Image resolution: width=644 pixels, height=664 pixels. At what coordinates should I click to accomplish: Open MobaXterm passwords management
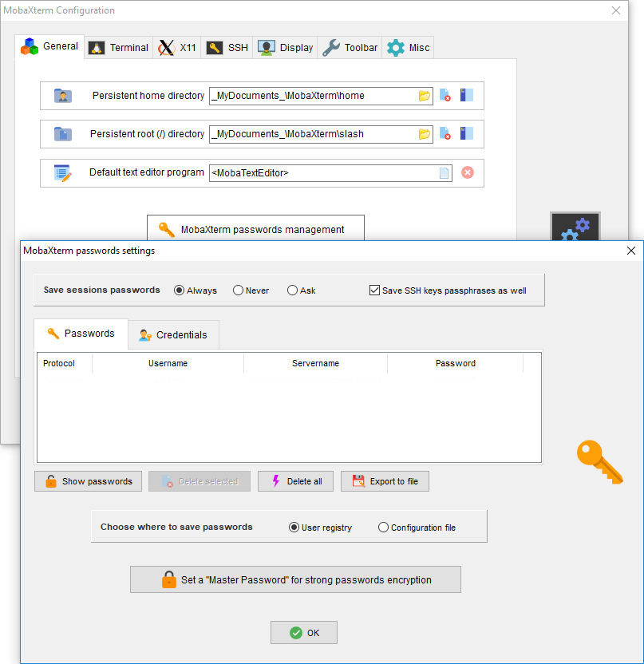pos(255,229)
